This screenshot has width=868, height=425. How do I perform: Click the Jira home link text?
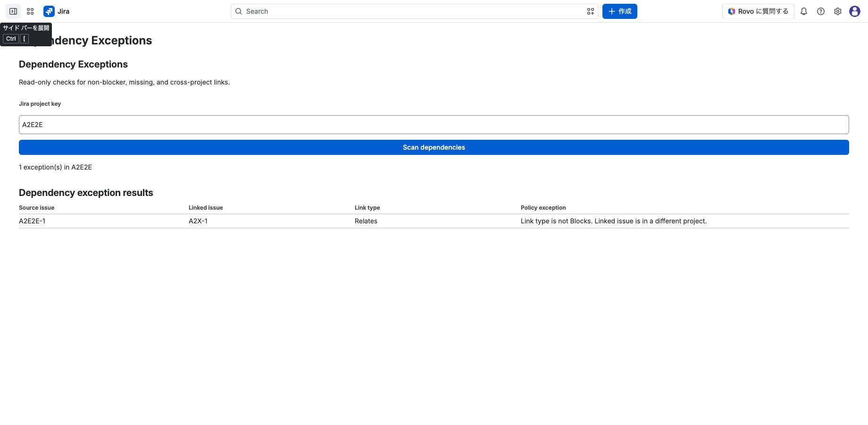click(63, 11)
